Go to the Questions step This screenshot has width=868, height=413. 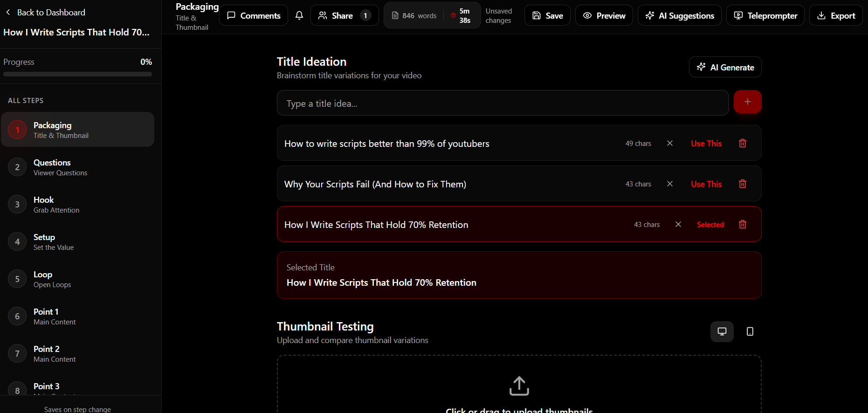[77, 167]
